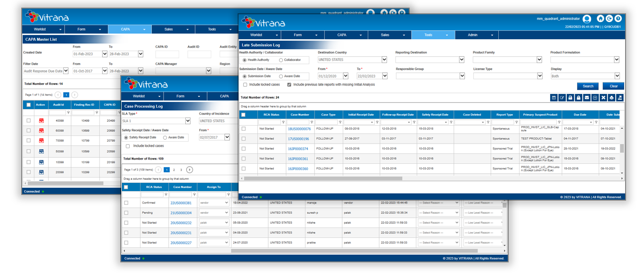This screenshot has height=278, width=644.
Task: Click the Home icon in Late Submission header
Action: pyautogui.click(x=600, y=19)
